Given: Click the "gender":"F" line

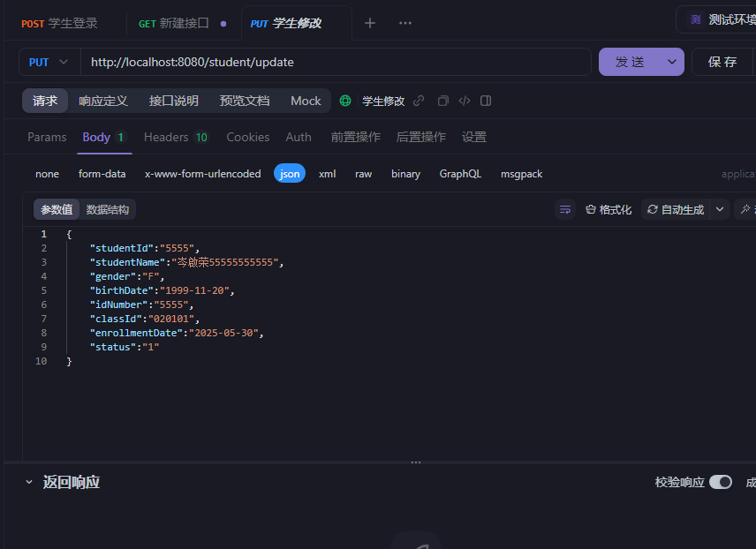Looking at the screenshot, I should pos(127,276).
